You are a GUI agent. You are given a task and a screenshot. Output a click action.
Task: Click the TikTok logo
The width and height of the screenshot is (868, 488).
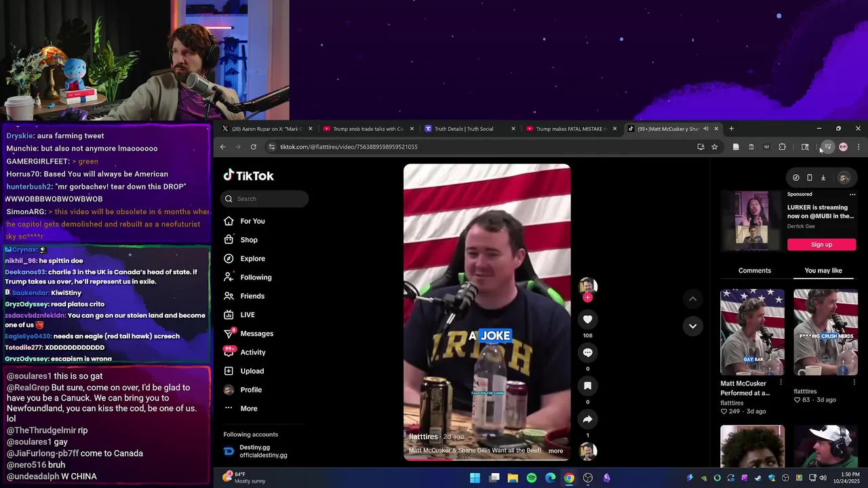(249, 176)
